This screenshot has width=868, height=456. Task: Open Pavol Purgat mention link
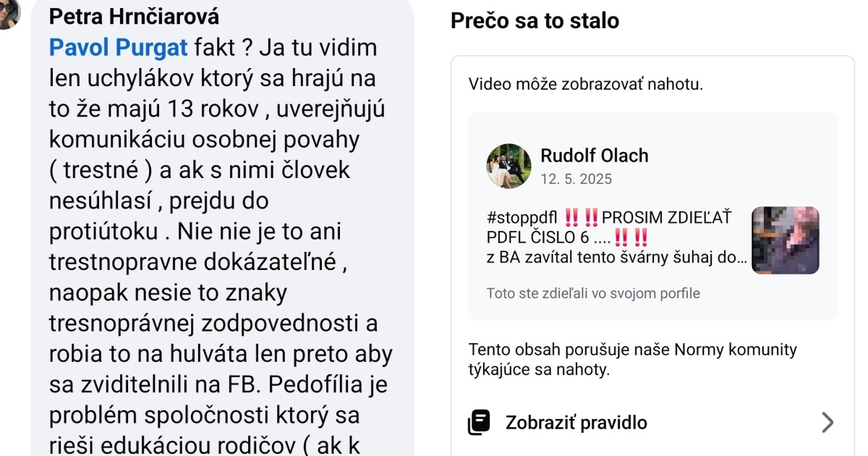(x=118, y=48)
